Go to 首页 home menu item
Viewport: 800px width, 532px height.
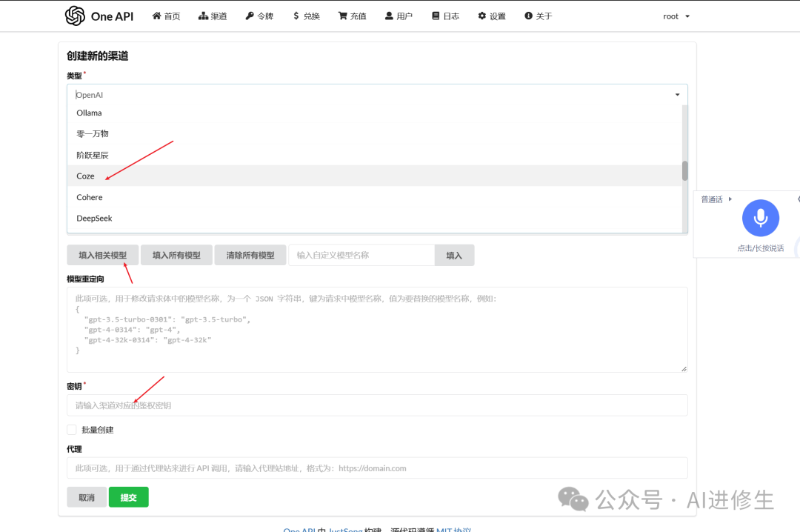coord(167,16)
